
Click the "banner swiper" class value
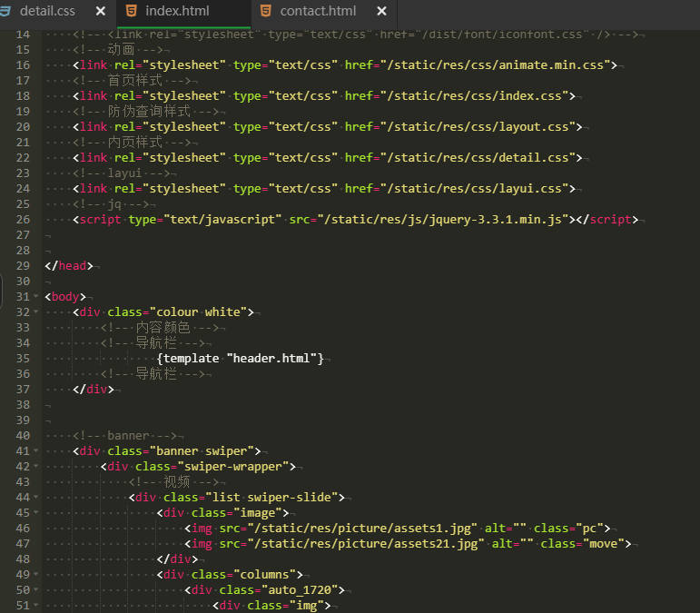(202, 451)
